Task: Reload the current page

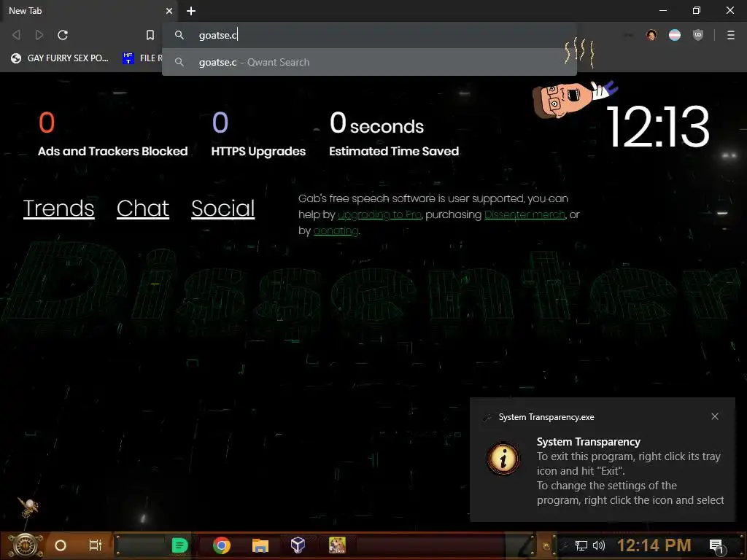Action: pos(63,35)
